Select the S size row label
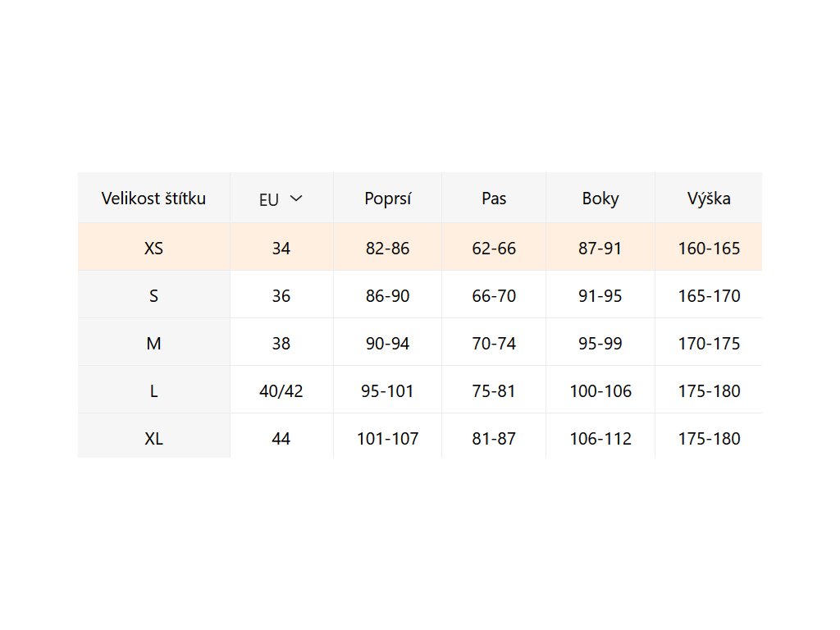This screenshot has height=630, width=840. coord(153,295)
